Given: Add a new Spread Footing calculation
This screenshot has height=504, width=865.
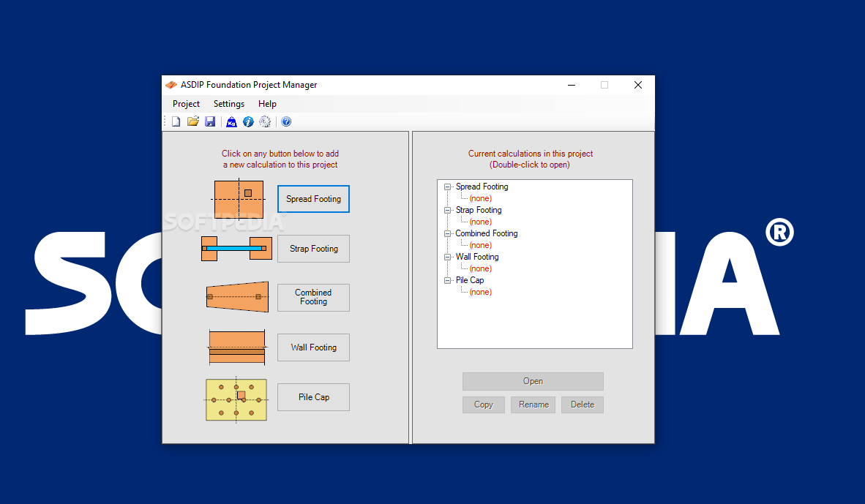Looking at the screenshot, I should point(313,199).
